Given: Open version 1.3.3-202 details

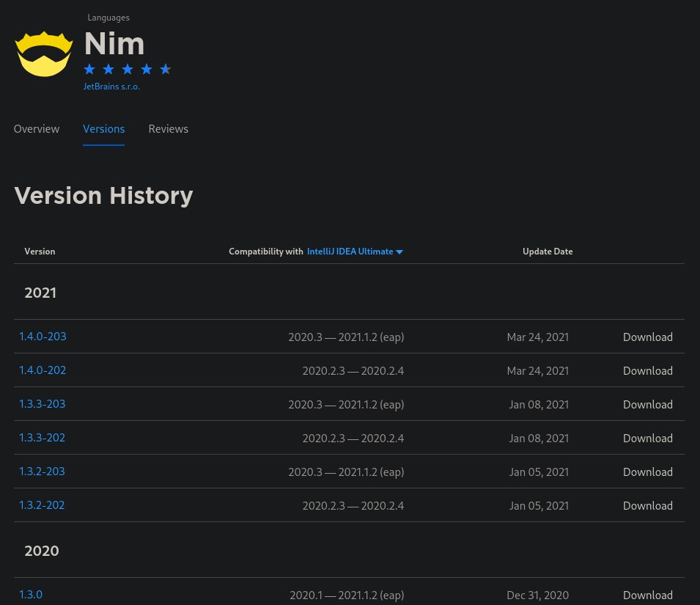Looking at the screenshot, I should (x=42, y=438).
